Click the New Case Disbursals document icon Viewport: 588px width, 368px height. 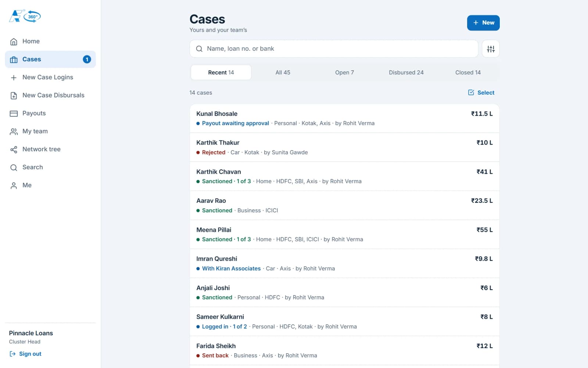(x=14, y=96)
